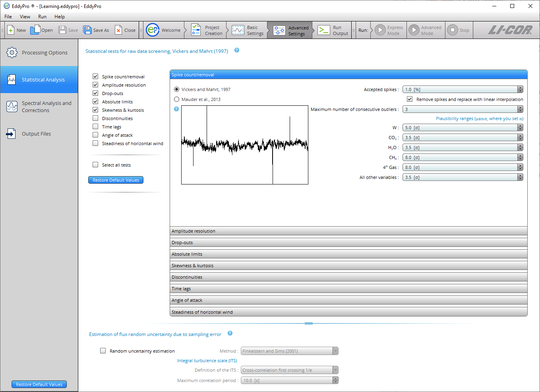Collapse the Spike count/removal panel header

(348, 75)
